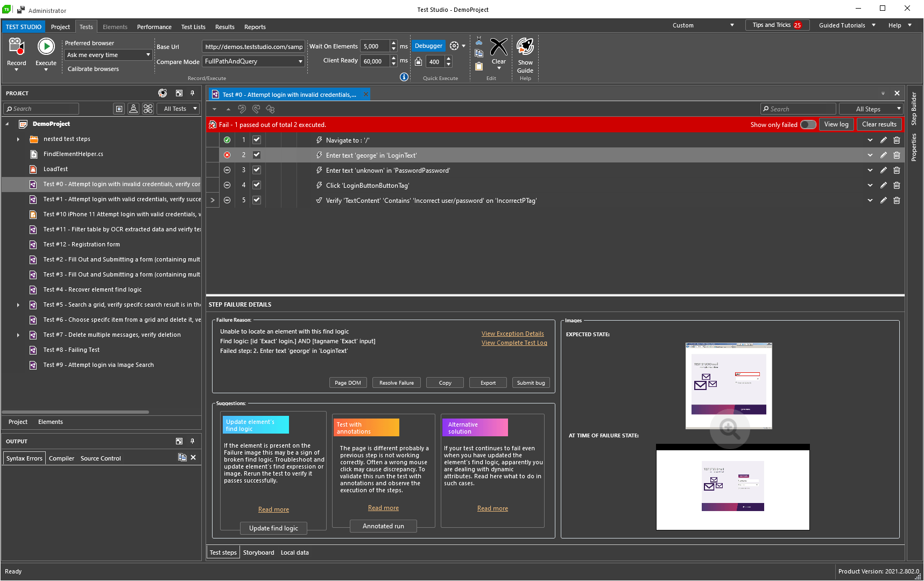Uncheck step 3 Enter text 'unknown' checkbox
Screen dimensions: 924x581
coord(257,170)
